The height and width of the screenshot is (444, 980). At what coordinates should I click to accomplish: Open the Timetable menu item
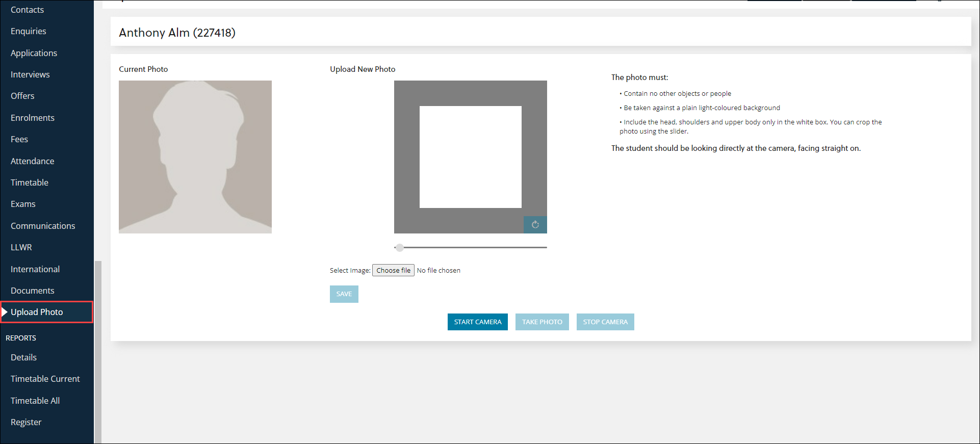tap(30, 182)
